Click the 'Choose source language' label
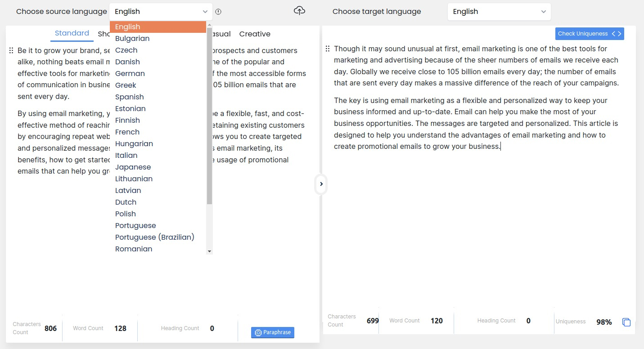The image size is (644, 349). tap(62, 12)
